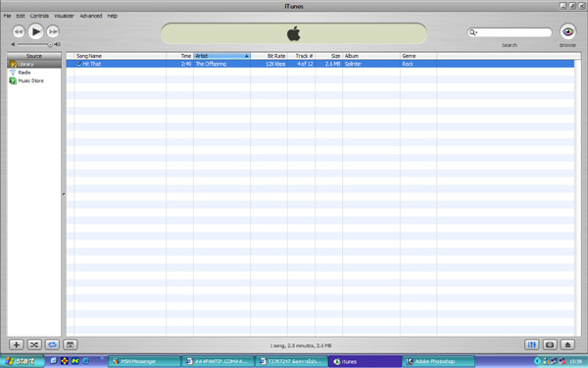The image size is (588, 368).
Task: Skip to the previous track
Action: tap(19, 31)
